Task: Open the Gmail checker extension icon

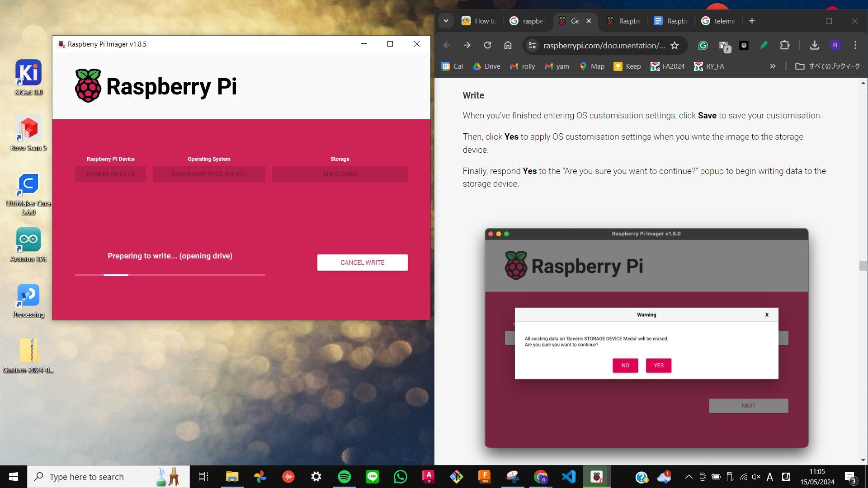Action: click(x=724, y=46)
